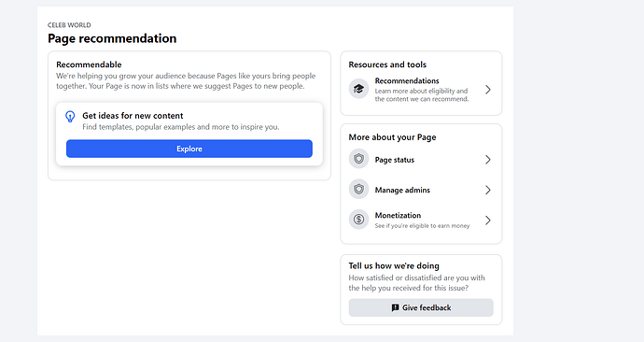
Task: Click the Page recommendation heading
Action: coord(112,38)
